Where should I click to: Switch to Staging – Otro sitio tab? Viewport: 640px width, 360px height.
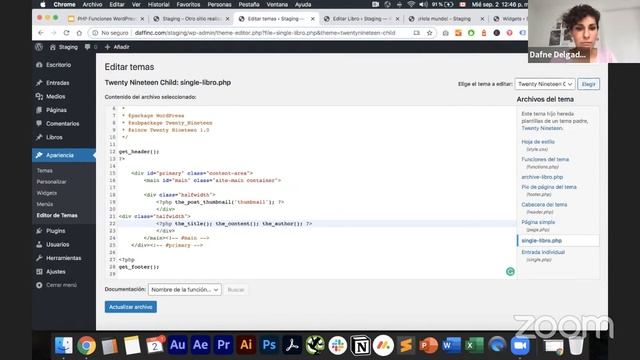pos(191,19)
